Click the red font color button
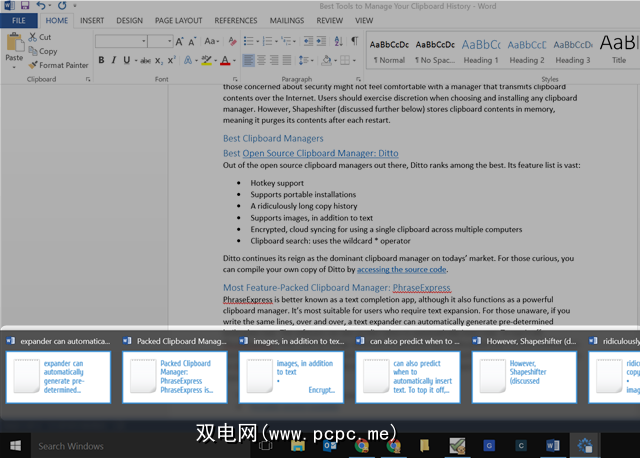 coord(225,60)
